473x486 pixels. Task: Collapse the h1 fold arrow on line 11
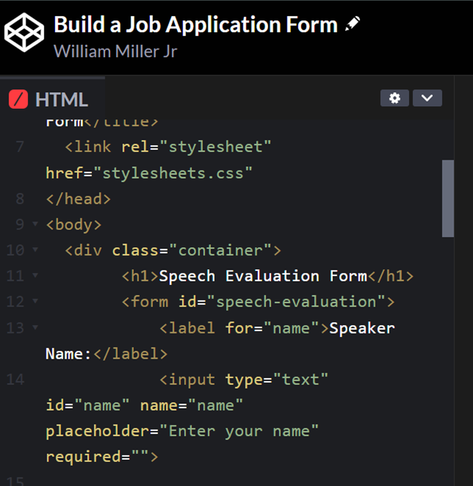click(x=35, y=275)
